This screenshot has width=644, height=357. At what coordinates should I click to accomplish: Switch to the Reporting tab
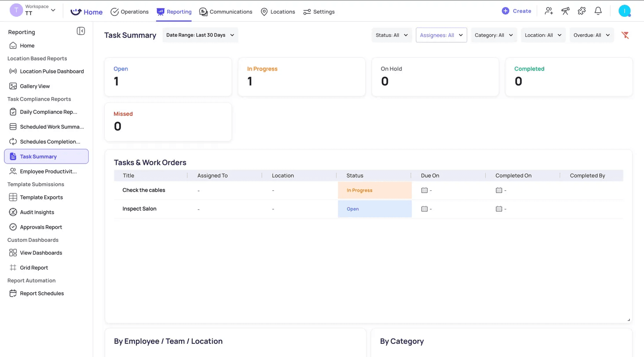tap(174, 12)
